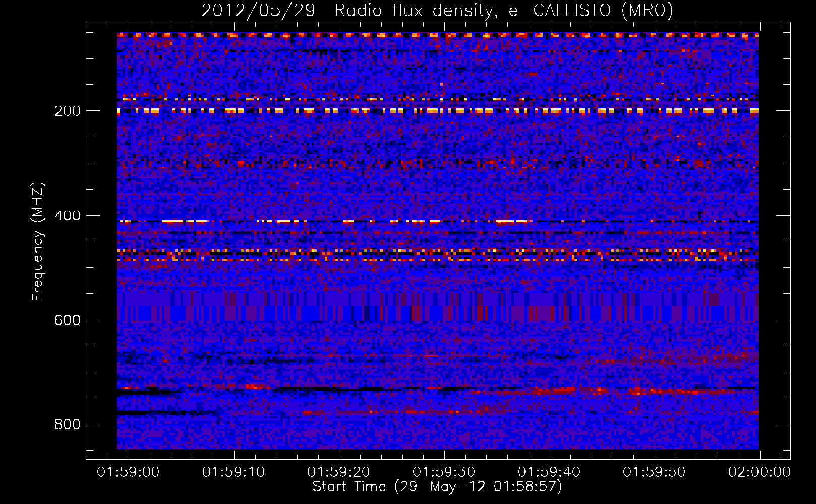Click the 800 frequency tick label
This screenshot has height=504, width=816.
68,424
